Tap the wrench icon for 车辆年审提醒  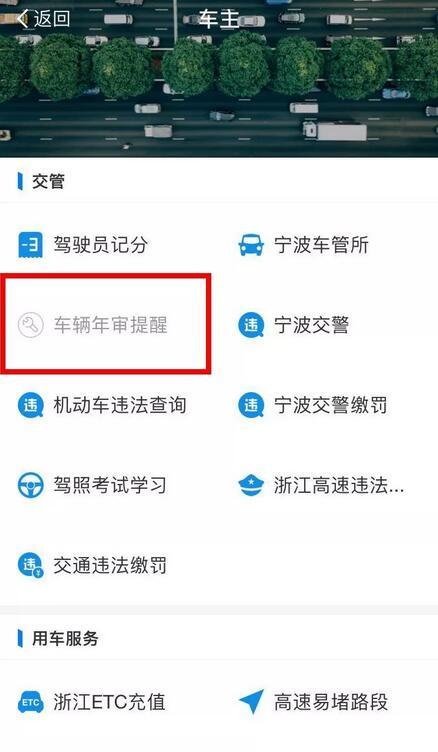coord(30,325)
